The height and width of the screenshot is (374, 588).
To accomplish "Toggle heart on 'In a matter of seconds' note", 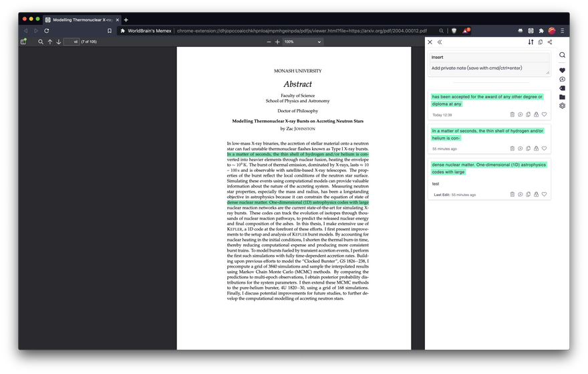I will (544, 149).
